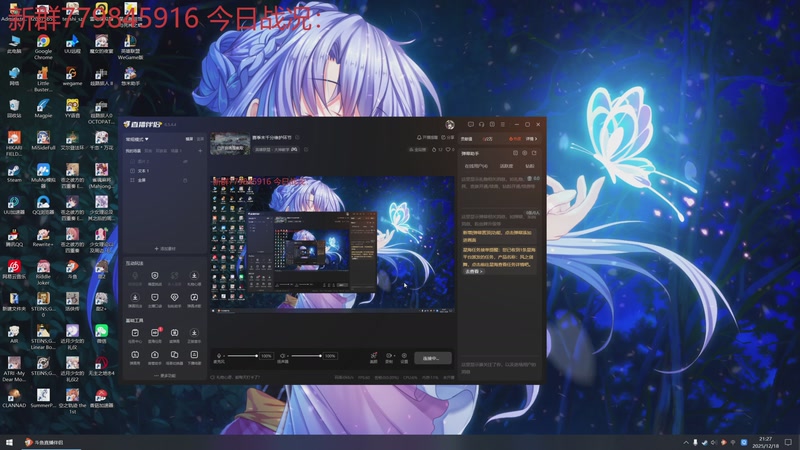Open the shield-coin tool in 互动玩法
The image size is (800, 450).
(x=155, y=278)
